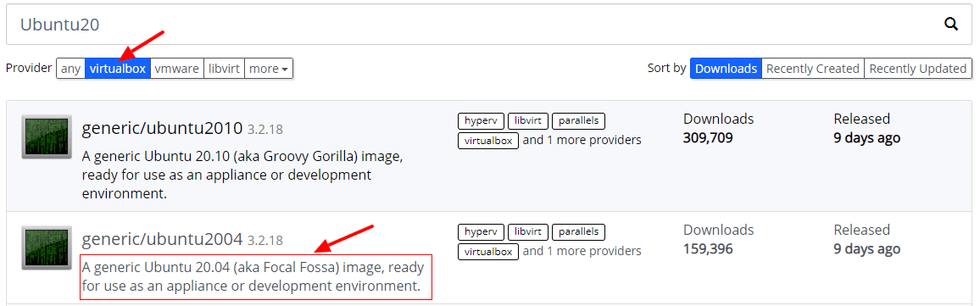This screenshot has height=306, width=980.
Task: Click libvirt tag on ubuntu2004 box
Action: [527, 232]
